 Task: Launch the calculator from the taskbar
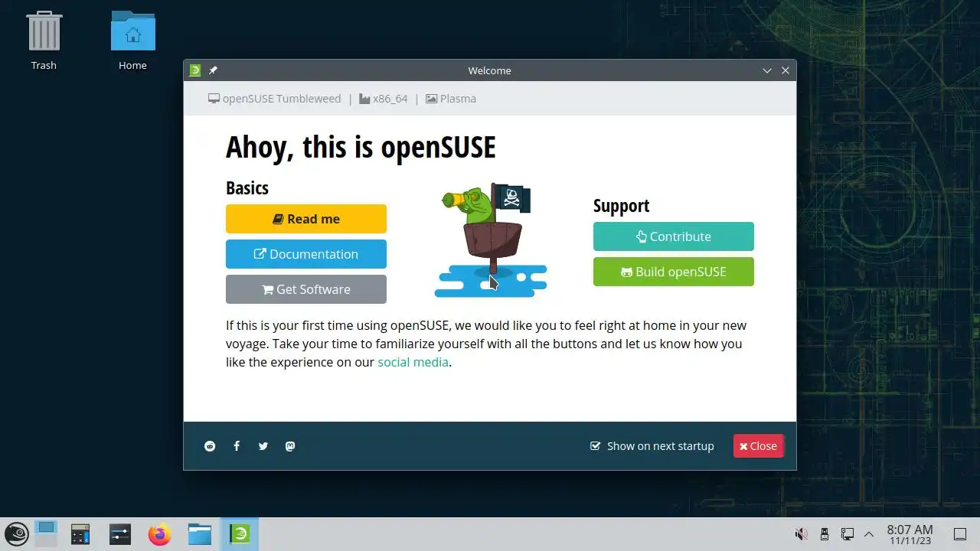coord(80,534)
